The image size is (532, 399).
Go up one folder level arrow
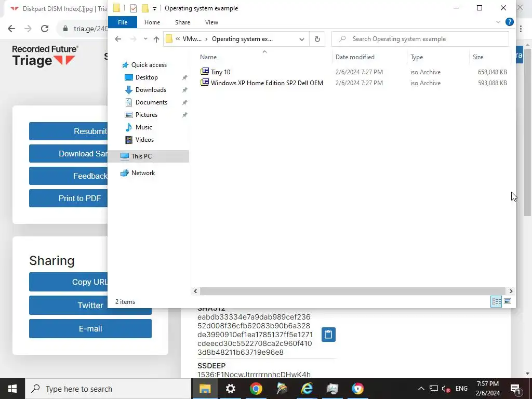click(x=156, y=39)
